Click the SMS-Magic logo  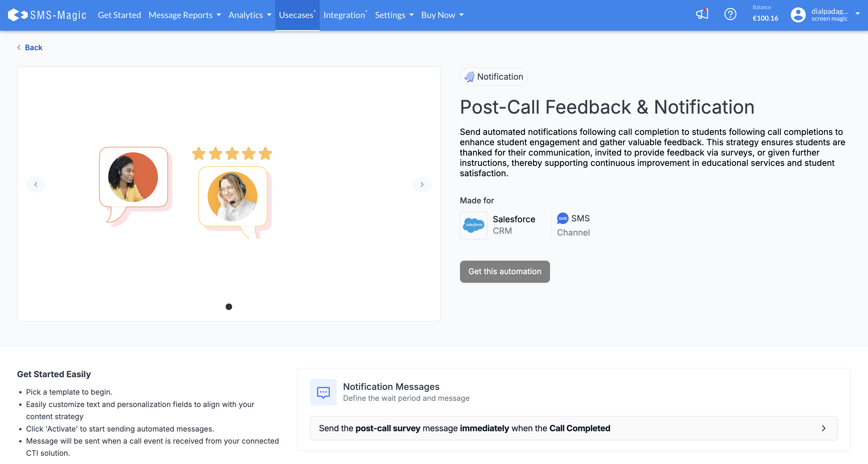click(47, 15)
